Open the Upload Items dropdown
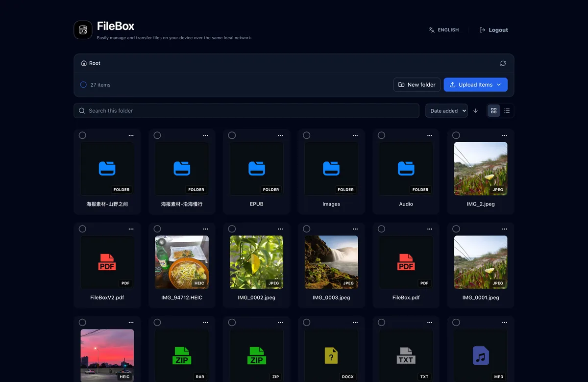The height and width of the screenshot is (382, 588). click(x=476, y=85)
